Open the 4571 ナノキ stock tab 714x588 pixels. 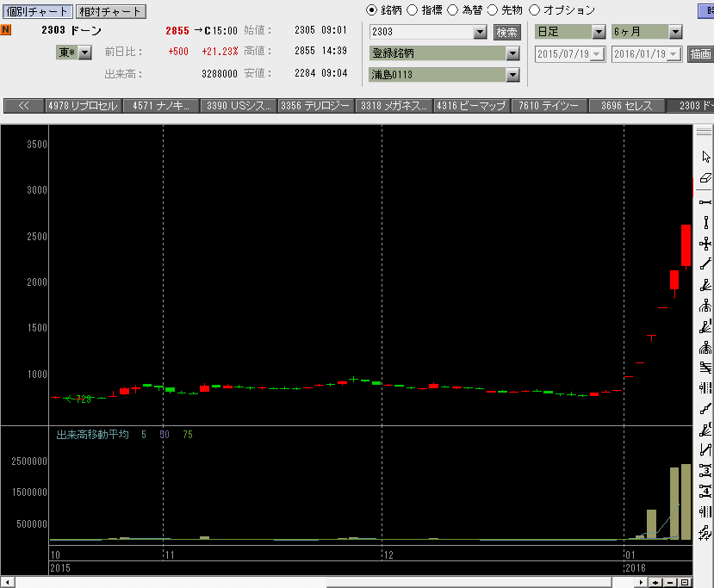[161, 106]
